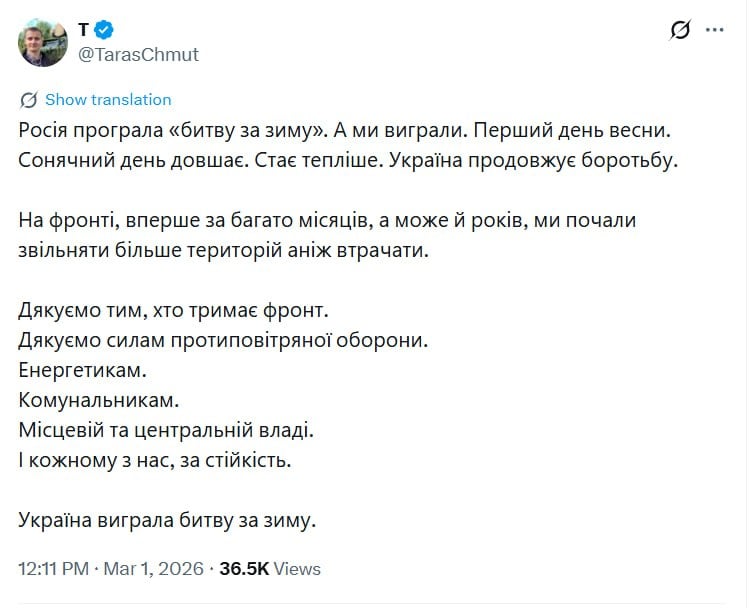Click the closing line "Україна виграла битву за зиму."
Image resolution: width=751 pixels, height=608 pixels.
point(167,519)
